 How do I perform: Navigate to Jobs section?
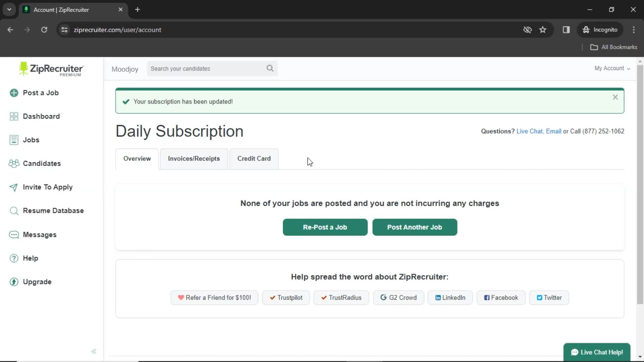31,139
